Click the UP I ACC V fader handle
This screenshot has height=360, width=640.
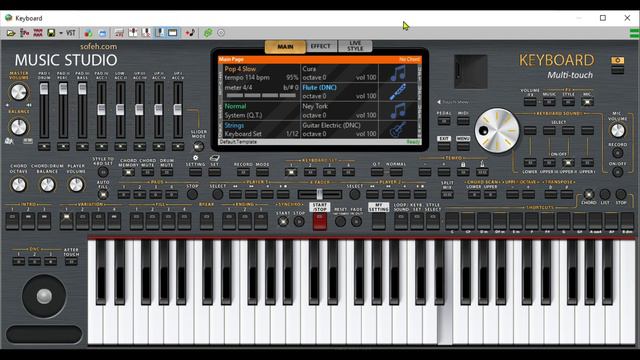coord(178,109)
